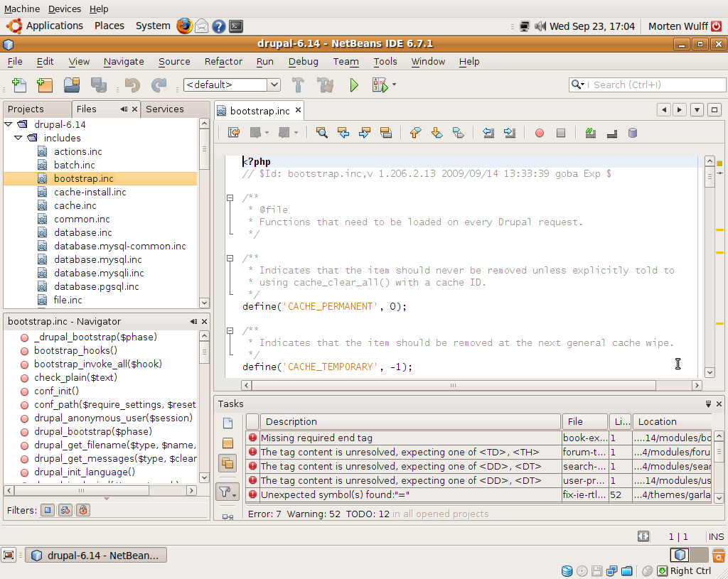This screenshot has height=579, width=728.
Task: Click Shift Line Right editor icon
Action: (510, 133)
